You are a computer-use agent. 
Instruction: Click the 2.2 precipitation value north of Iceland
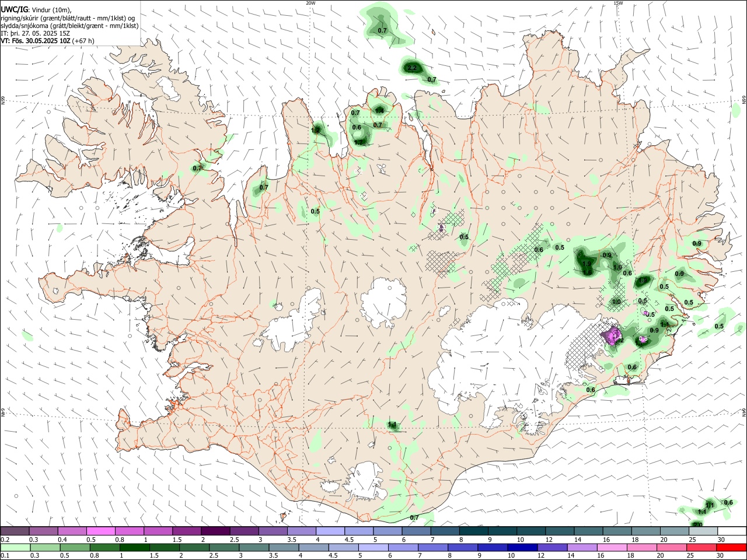pos(412,68)
